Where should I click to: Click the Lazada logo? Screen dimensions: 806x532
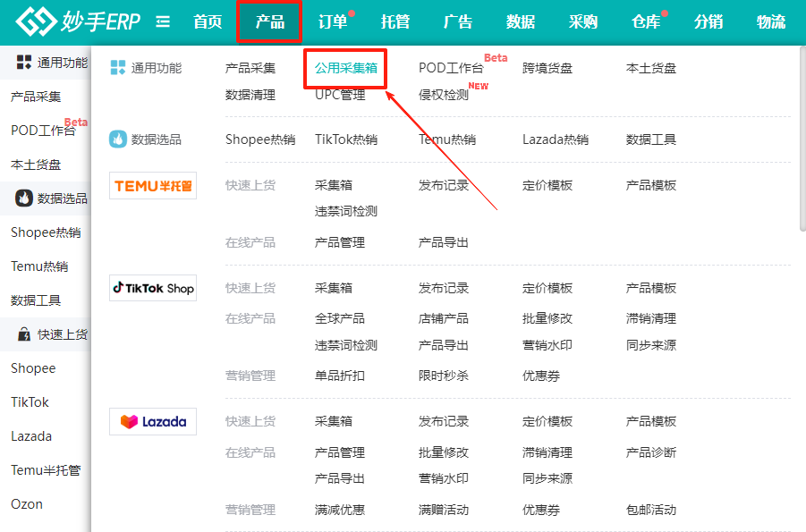pyautogui.click(x=153, y=421)
